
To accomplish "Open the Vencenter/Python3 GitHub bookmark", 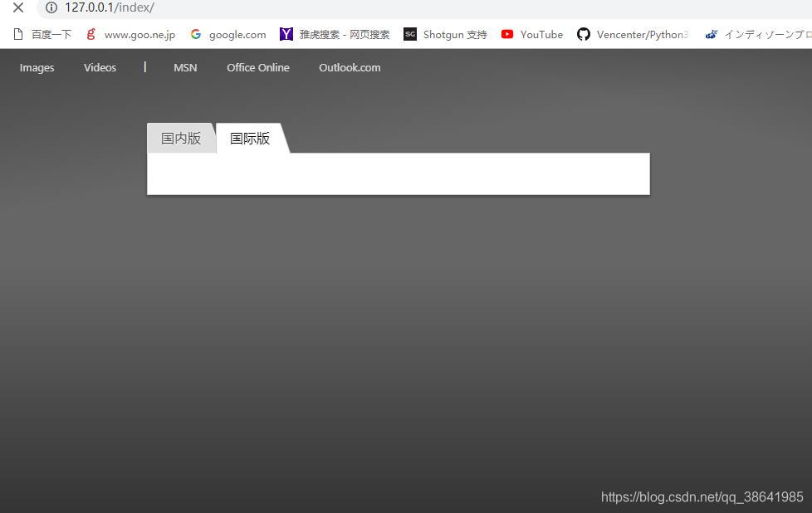I will (633, 34).
